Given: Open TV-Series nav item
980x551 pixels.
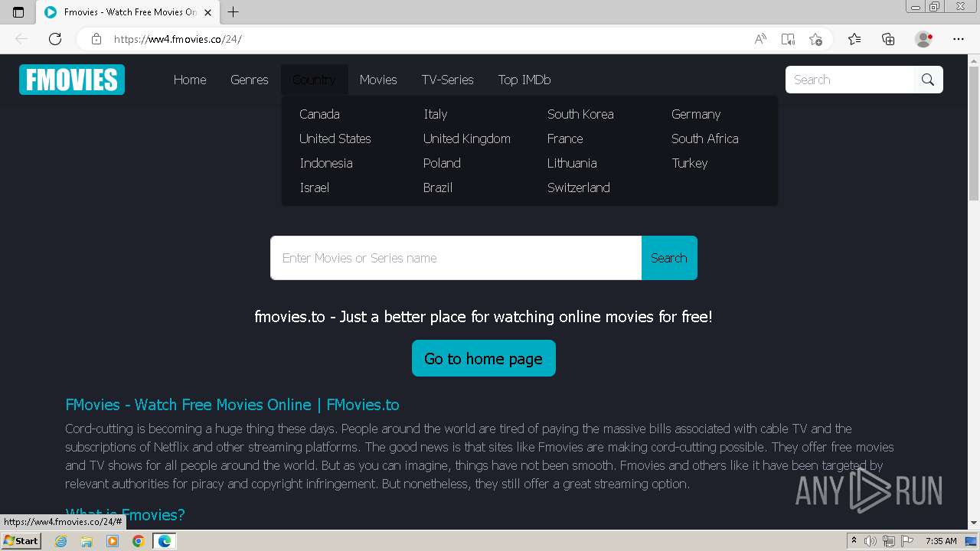Looking at the screenshot, I should point(448,80).
